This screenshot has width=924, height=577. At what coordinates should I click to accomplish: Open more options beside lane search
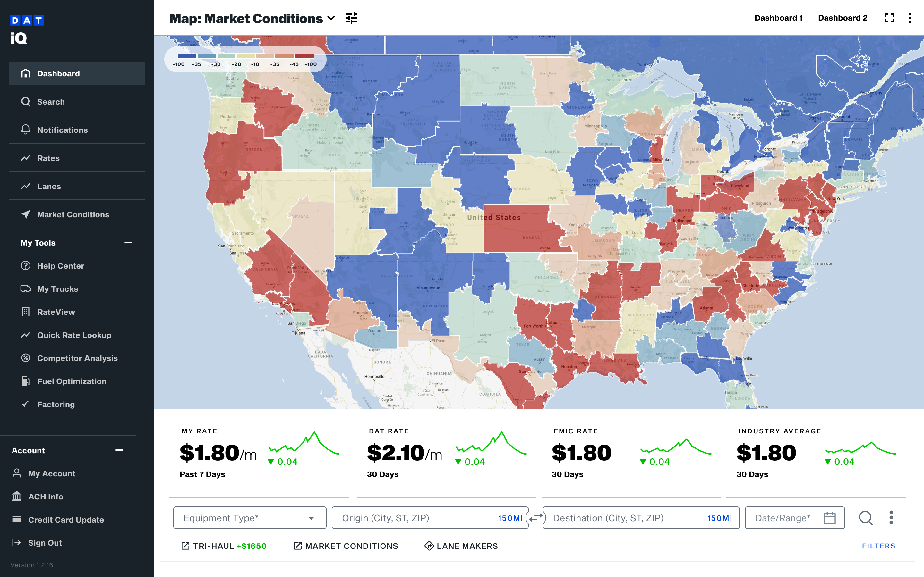pos(891,518)
